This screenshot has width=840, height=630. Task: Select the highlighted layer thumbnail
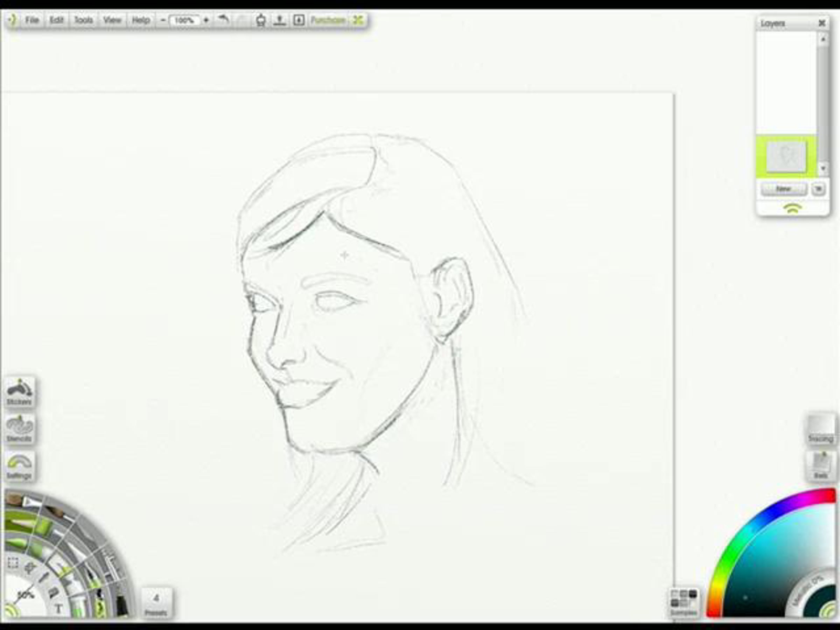tap(786, 157)
